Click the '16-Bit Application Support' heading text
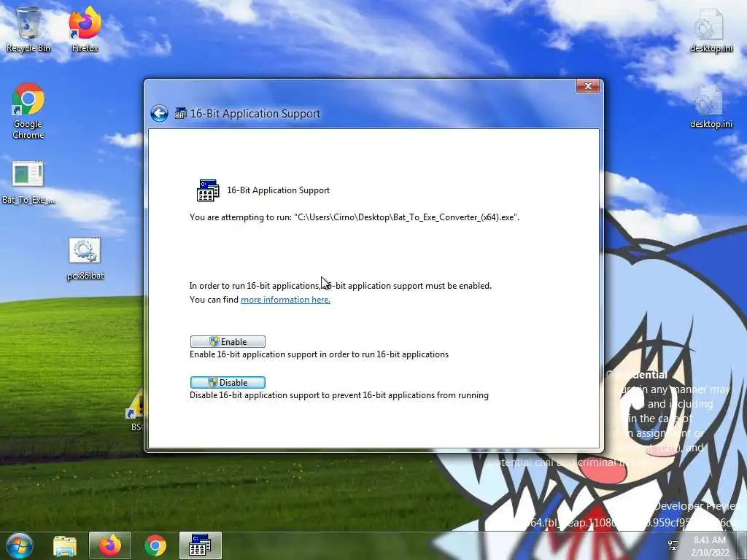 278,190
